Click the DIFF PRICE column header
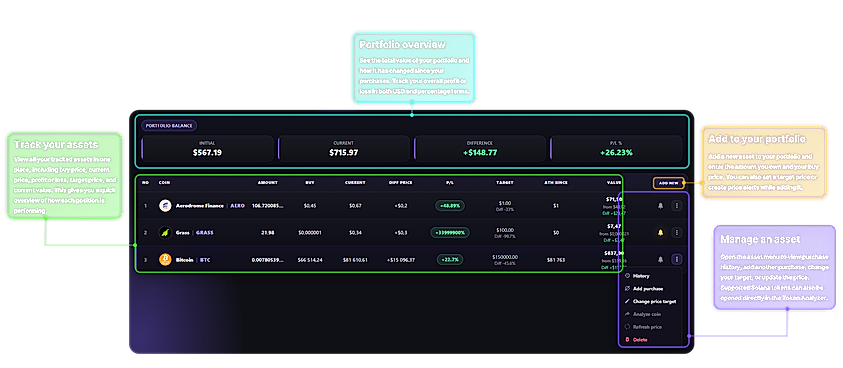The height and width of the screenshot is (368, 843). [x=401, y=183]
